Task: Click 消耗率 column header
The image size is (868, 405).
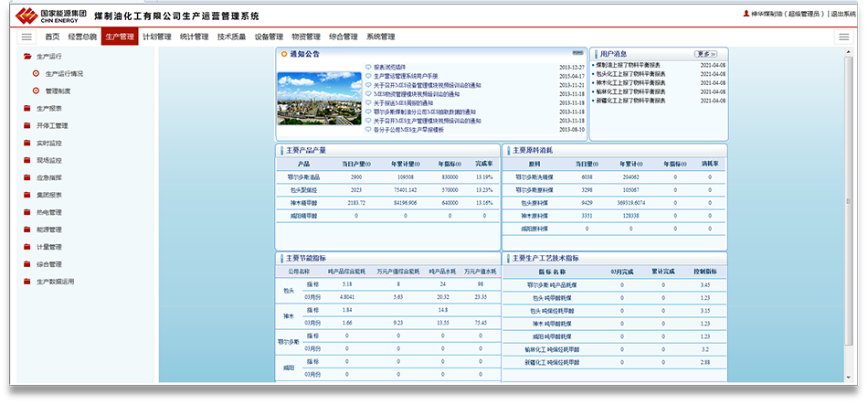Action: [x=710, y=164]
